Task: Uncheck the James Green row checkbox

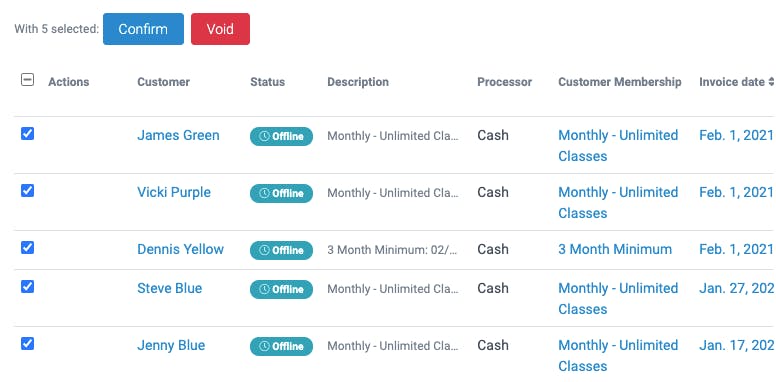Action: coord(27,134)
